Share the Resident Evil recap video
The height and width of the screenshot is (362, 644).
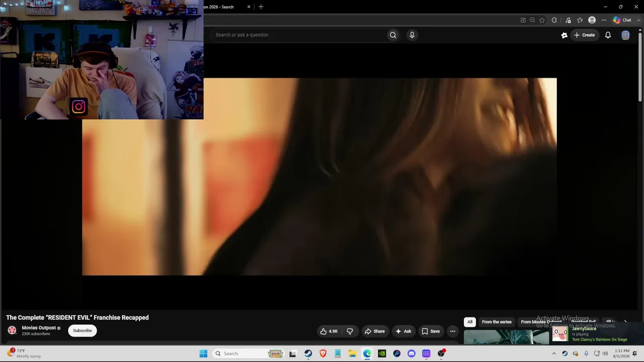tap(374, 331)
